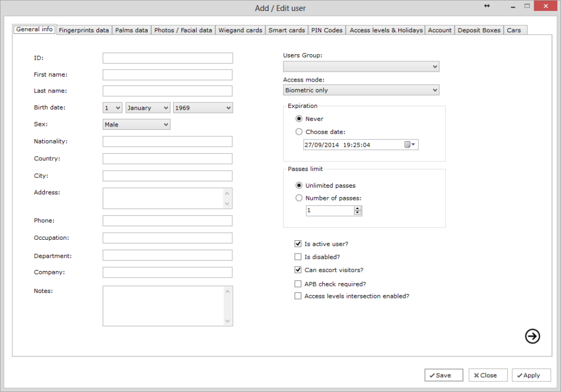Screen dimensions: 561x392
Task: Open the birth month dropdown
Action: pyautogui.click(x=148, y=108)
